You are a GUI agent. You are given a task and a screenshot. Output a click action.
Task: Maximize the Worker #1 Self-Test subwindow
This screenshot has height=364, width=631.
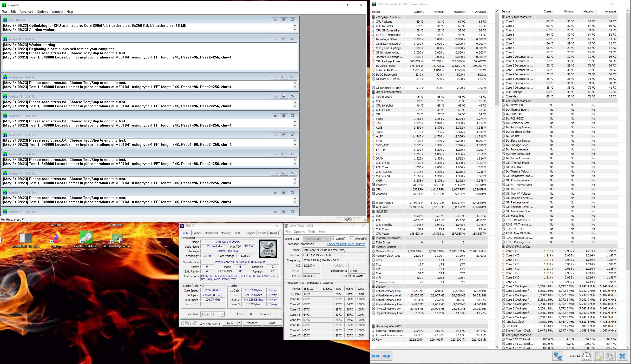(x=284, y=39)
